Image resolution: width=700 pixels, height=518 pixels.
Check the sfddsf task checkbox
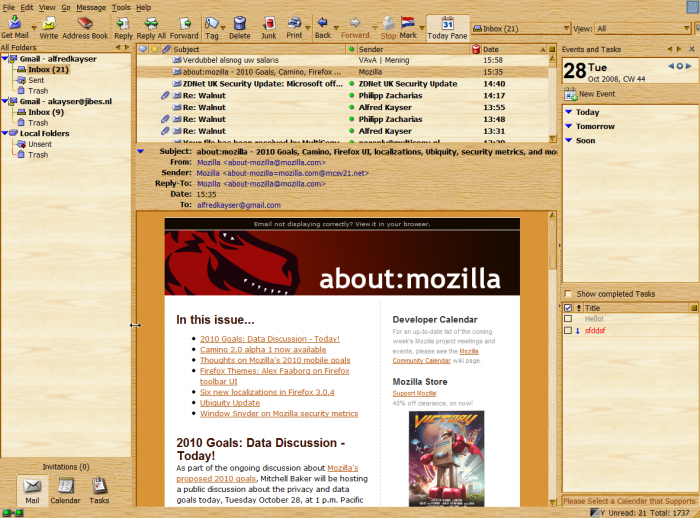(x=568, y=331)
